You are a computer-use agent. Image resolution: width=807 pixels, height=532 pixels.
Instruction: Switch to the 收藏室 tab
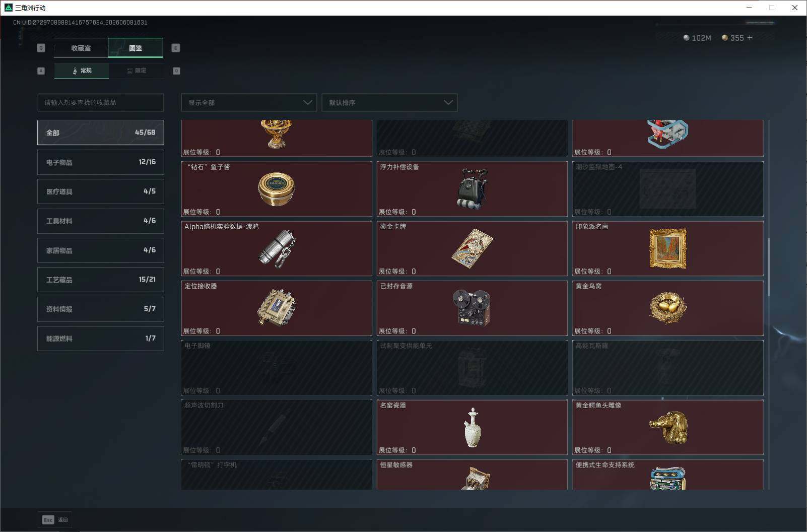pos(81,48)
